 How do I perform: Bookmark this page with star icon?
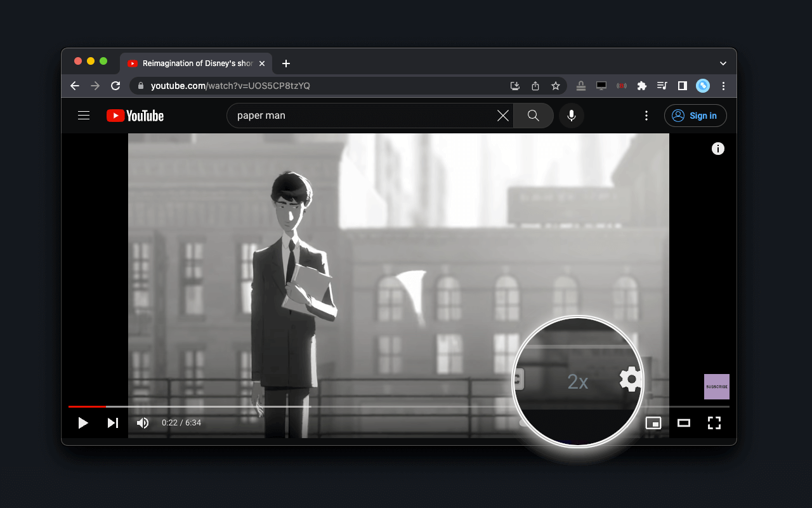coord(556,86)
